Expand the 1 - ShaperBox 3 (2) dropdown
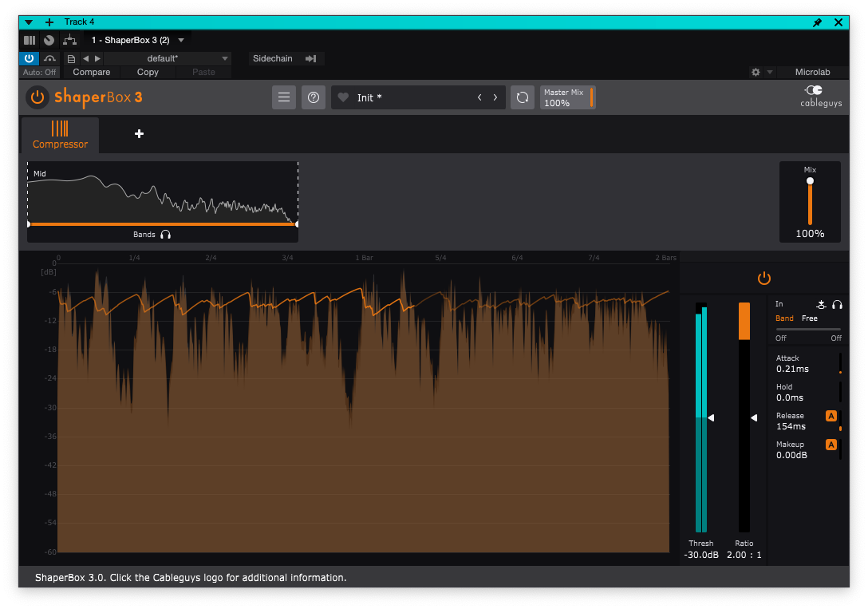Image resolution: width=868 pixels, height=609 pixels. 181,40
